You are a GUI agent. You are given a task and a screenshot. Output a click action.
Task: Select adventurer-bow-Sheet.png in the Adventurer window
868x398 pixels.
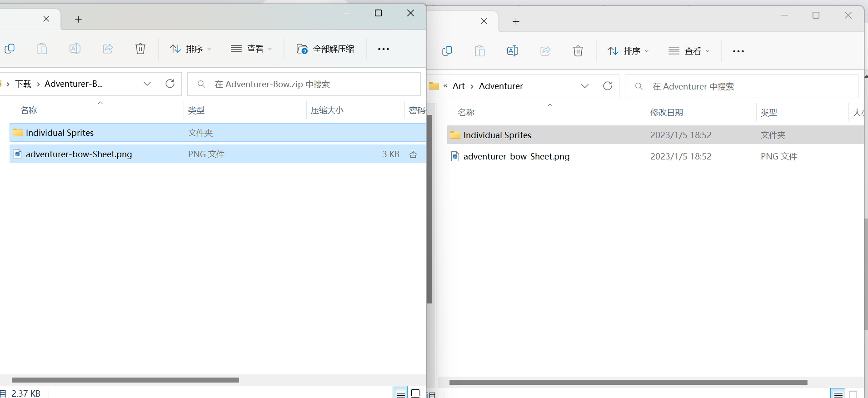coord(655,156)
